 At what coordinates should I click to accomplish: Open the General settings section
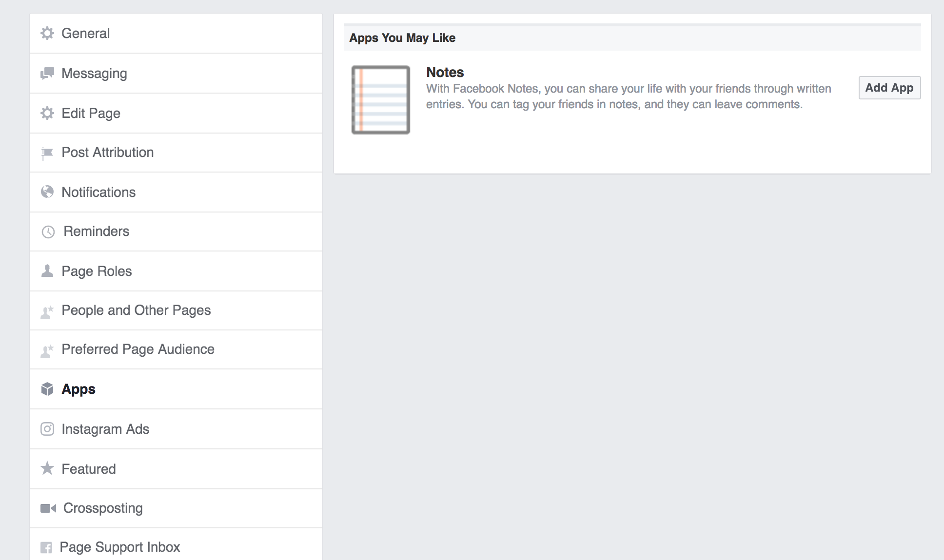(x=176, y=33)
